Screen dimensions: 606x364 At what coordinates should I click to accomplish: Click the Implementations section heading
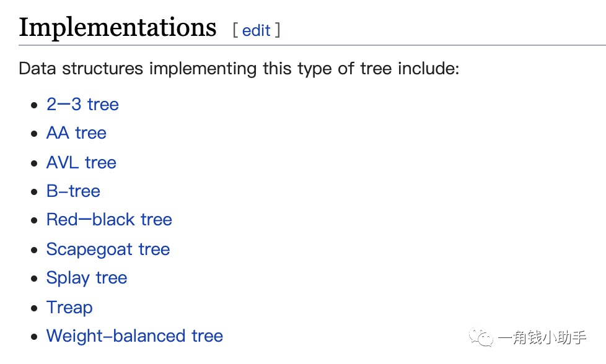(118, 28)
